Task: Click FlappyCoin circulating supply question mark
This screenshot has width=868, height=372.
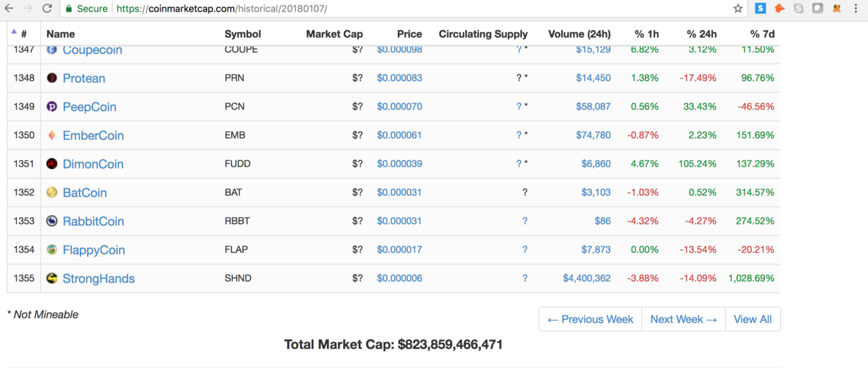Action: coord(525,249)
